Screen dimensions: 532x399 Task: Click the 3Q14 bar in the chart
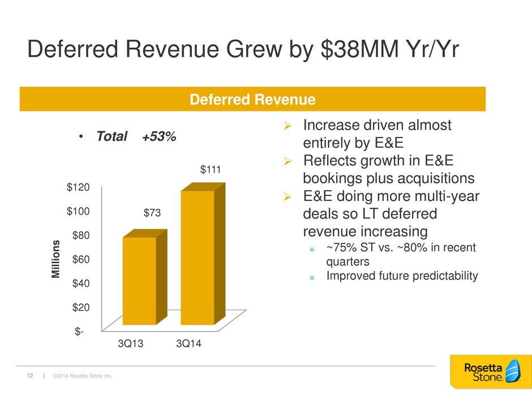point(203,254)
